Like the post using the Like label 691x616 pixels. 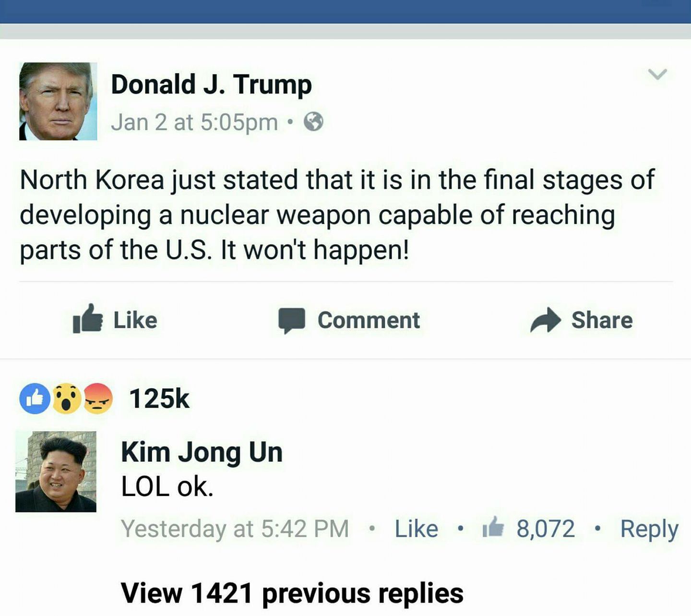click(x=135, y=320)
